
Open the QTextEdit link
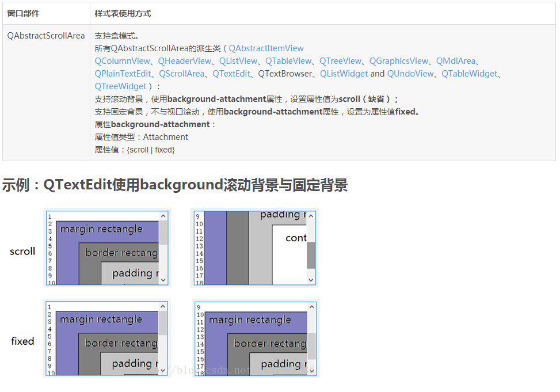tap(231, 74)
